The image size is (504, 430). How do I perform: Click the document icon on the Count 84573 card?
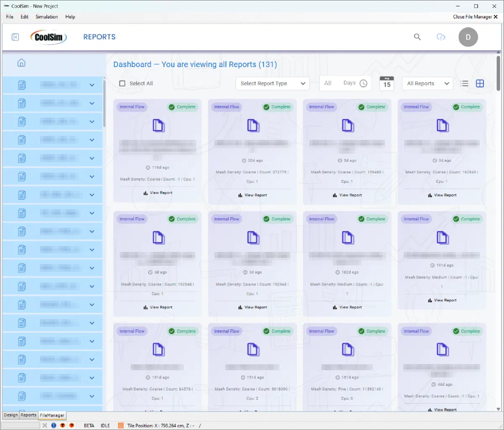[x=158, y=350]
